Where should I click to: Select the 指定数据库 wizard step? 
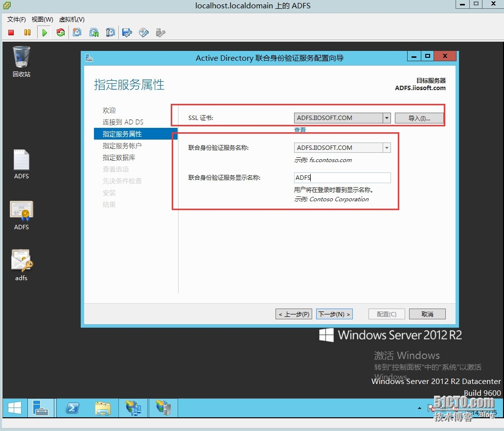click(119, 157)
